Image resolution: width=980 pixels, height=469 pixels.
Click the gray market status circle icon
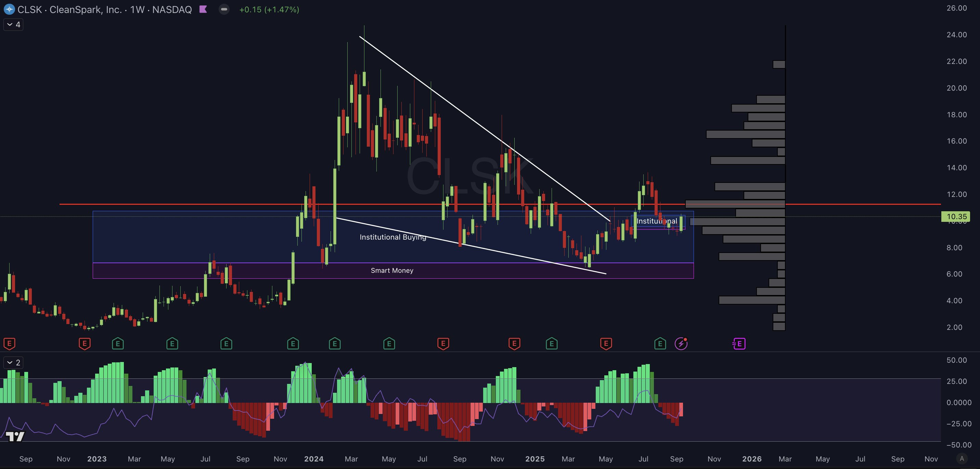pos(224,10)
